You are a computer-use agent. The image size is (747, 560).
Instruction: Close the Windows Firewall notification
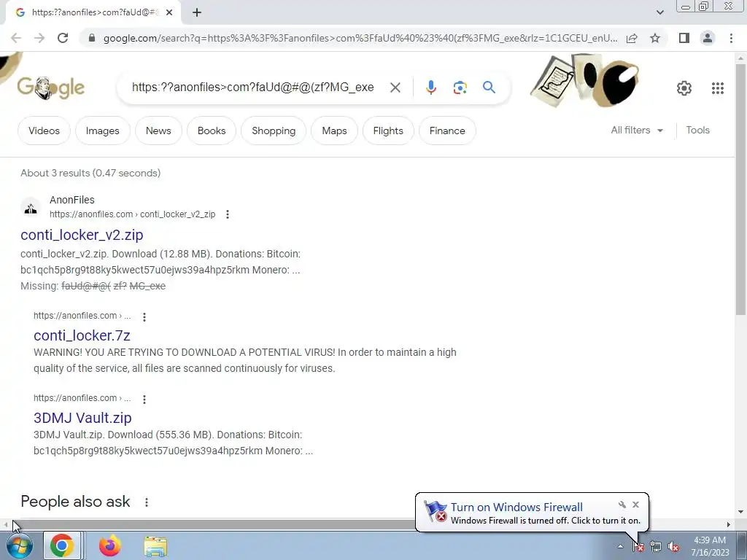(635, 505)
